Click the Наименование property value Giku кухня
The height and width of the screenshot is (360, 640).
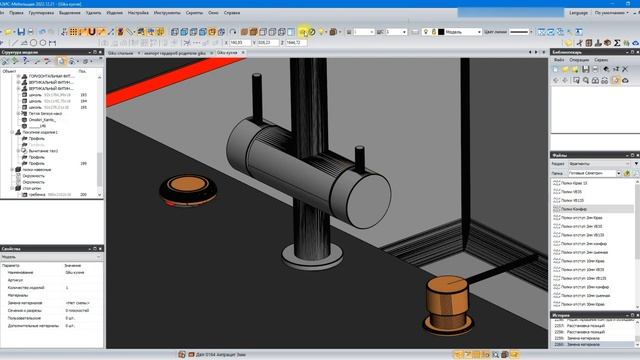[75, 272]
